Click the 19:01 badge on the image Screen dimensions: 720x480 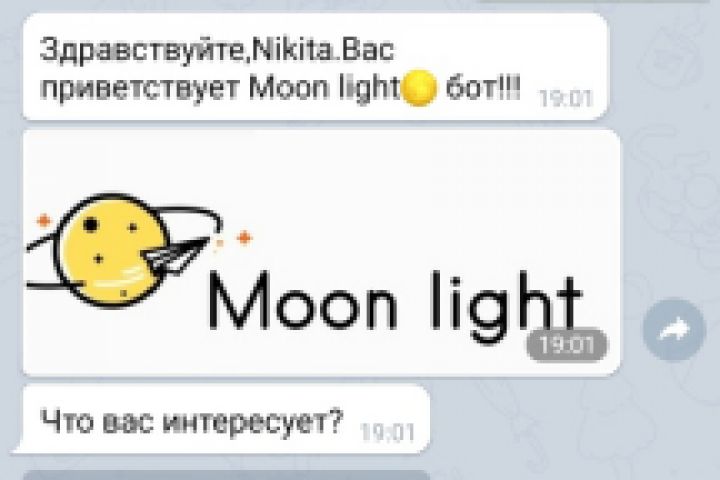(567, 345)
